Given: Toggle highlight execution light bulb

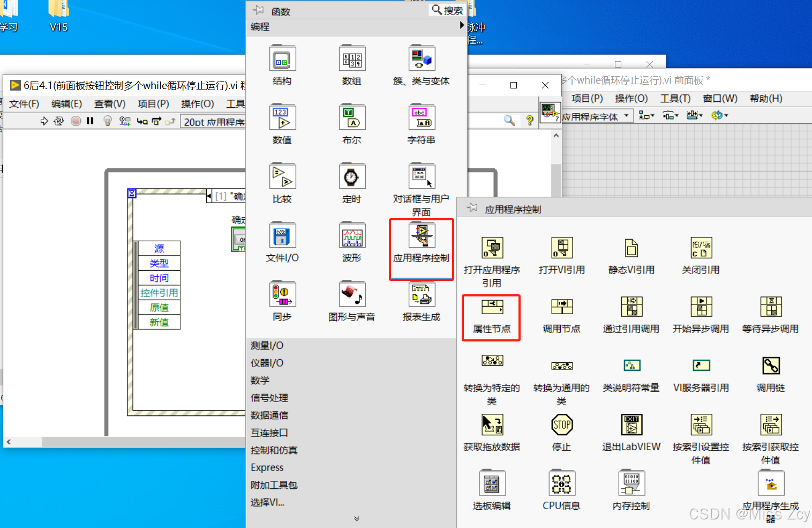Looking at the screenshot, I should [x=107, y=121].
